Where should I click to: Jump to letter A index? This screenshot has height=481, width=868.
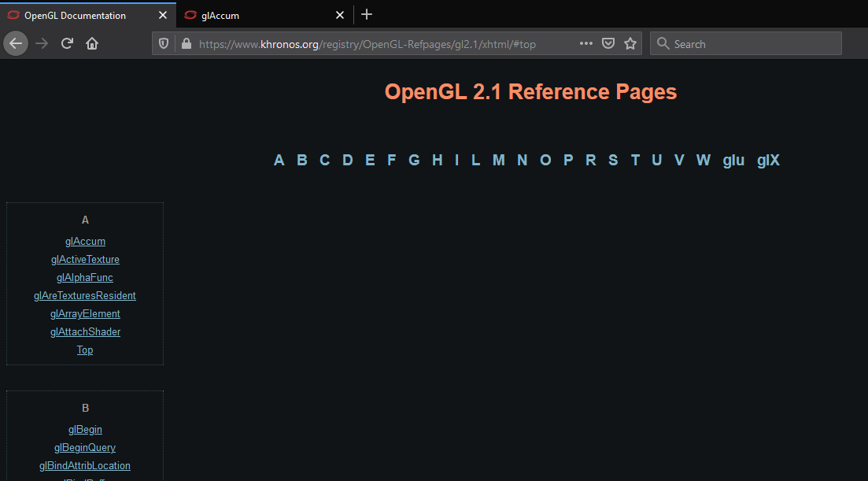tap(279, 160)
